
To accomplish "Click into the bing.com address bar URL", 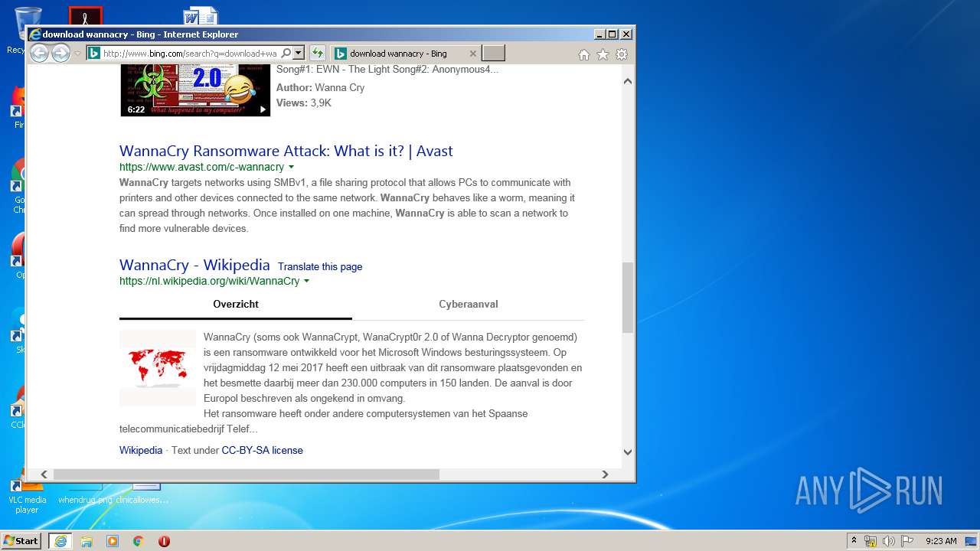I will 190,54.
